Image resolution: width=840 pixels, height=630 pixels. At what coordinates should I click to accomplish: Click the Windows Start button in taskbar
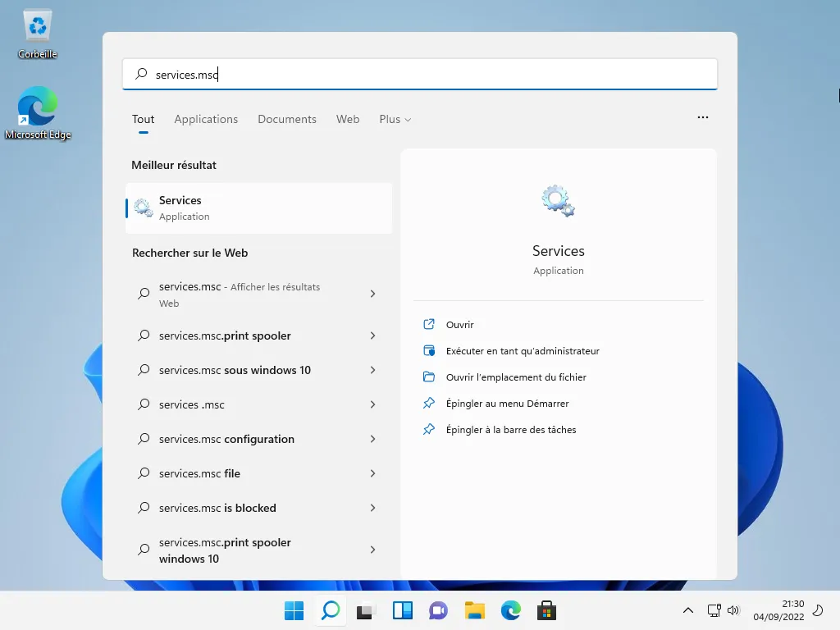tap(294, 610)
